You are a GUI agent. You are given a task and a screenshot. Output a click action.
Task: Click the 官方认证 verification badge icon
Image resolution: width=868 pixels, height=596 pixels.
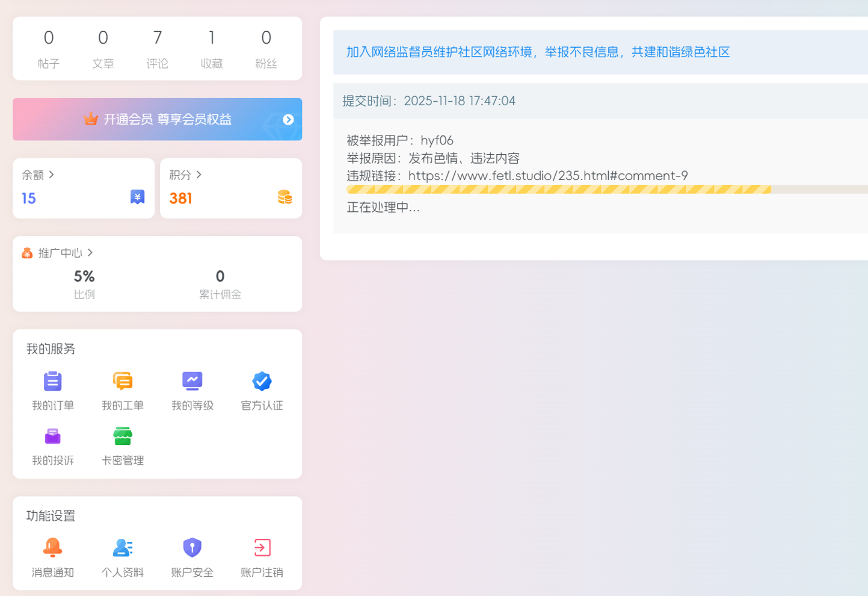pyautogui.click(x=261, y=381)
